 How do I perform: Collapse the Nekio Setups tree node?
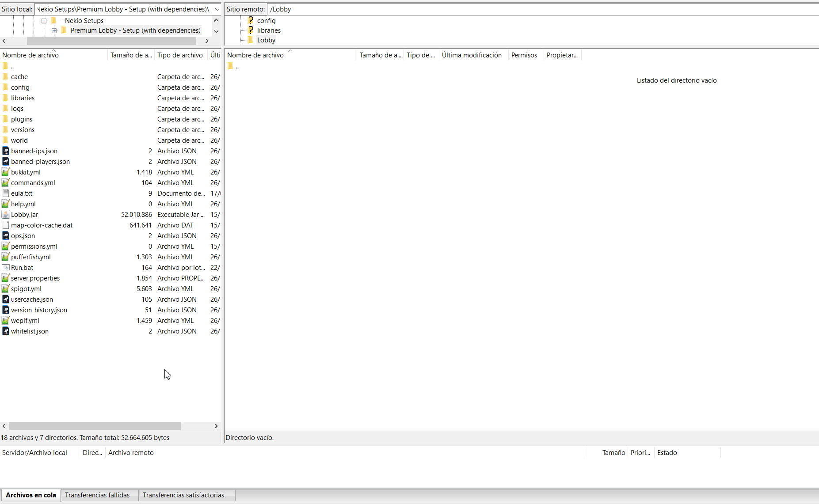44,21
